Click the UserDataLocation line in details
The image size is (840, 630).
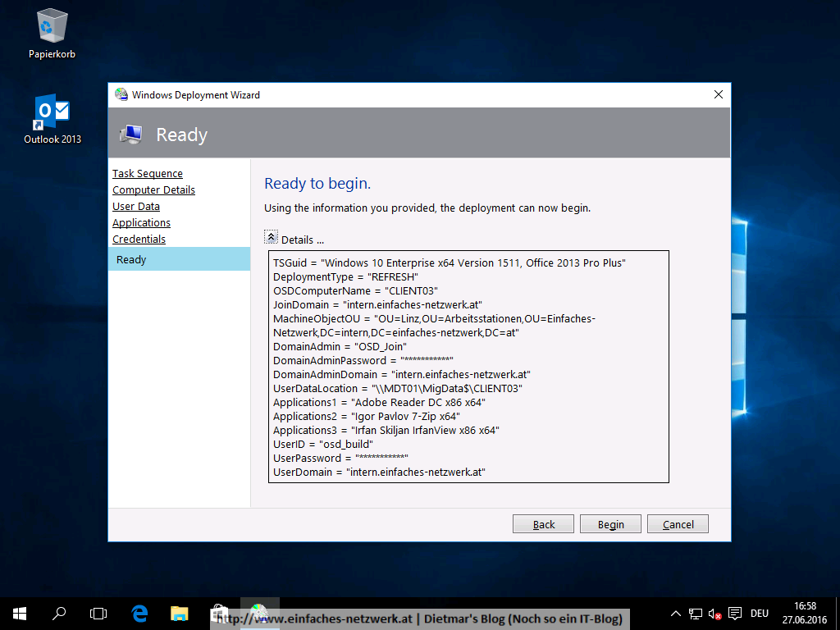pyautogui.click(x=398, y=388)
